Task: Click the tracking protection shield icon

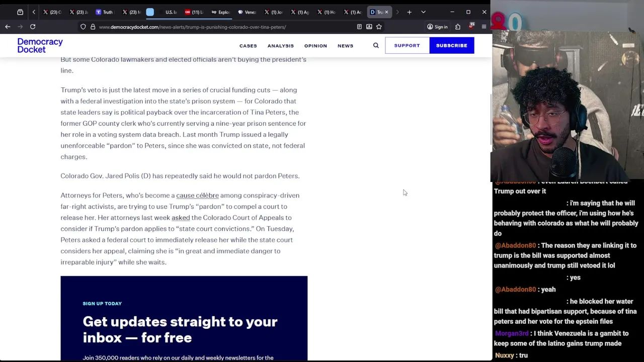Action: [83, 27]
